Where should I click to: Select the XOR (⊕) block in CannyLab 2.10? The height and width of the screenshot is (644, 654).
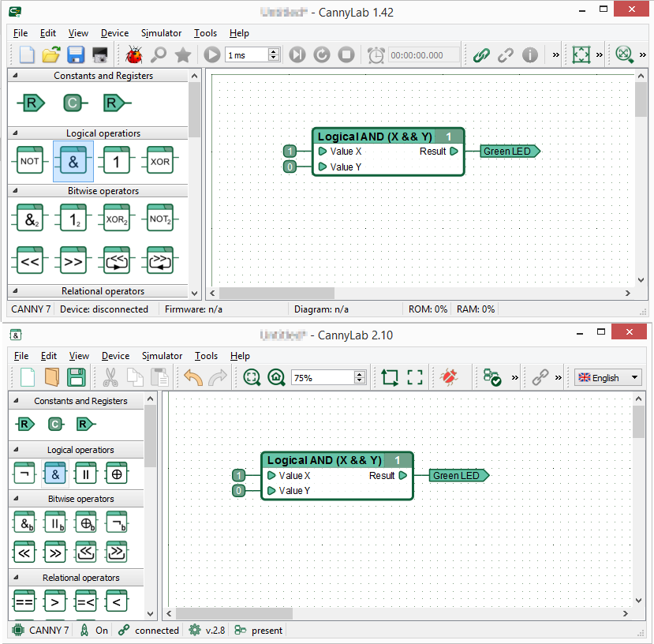click(x=117, y=474)
